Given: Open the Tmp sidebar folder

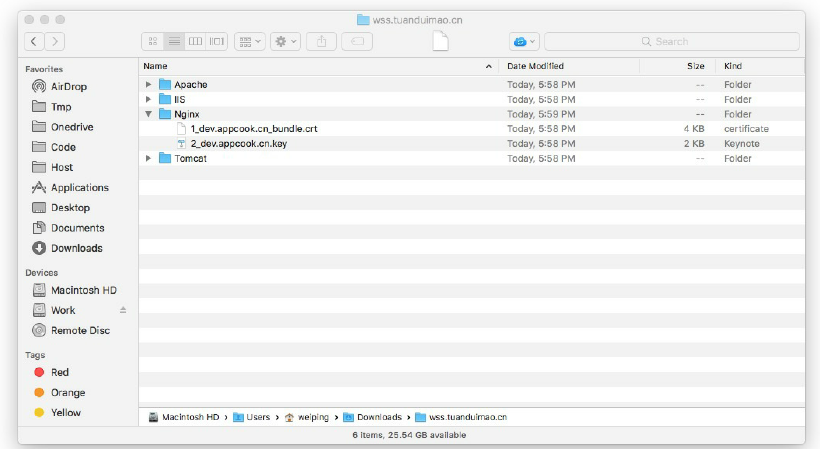Looking at the screenshot, I should tap(61, 107).
